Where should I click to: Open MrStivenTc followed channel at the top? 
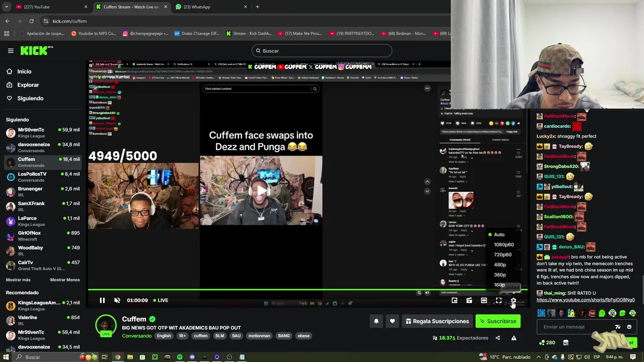[43, 133]
